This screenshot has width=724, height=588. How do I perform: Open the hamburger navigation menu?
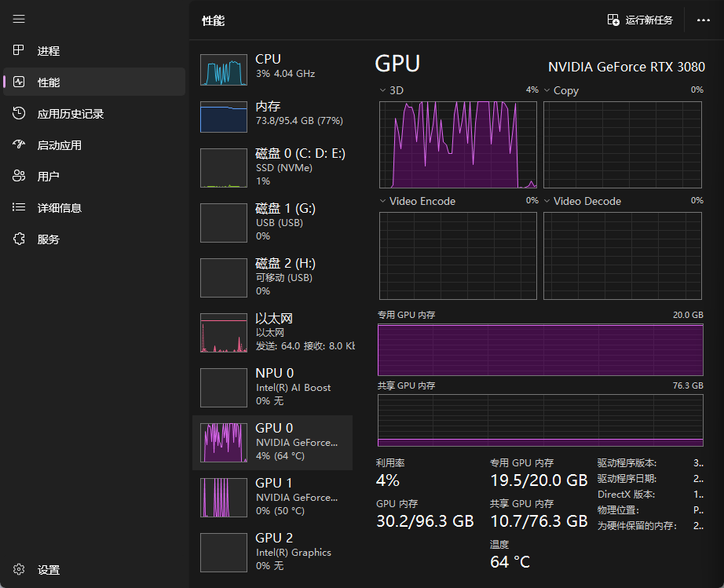pos(19,19)
